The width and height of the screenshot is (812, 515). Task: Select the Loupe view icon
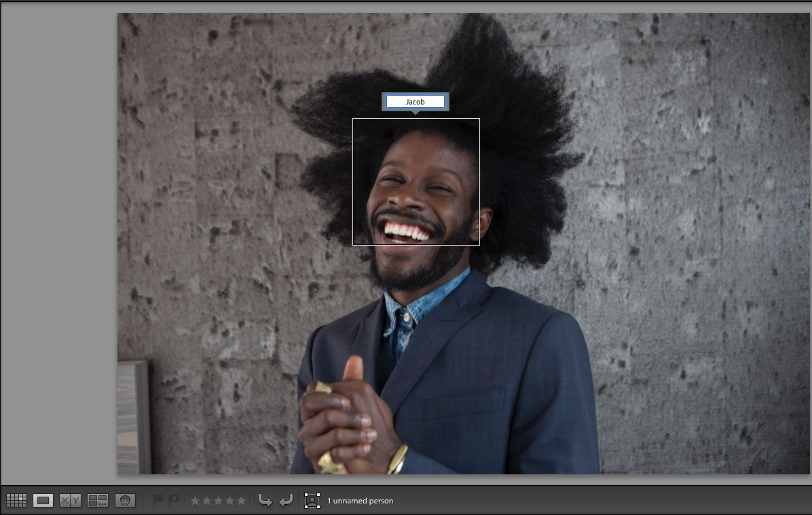pyautogui.click(x=43, y=500)
